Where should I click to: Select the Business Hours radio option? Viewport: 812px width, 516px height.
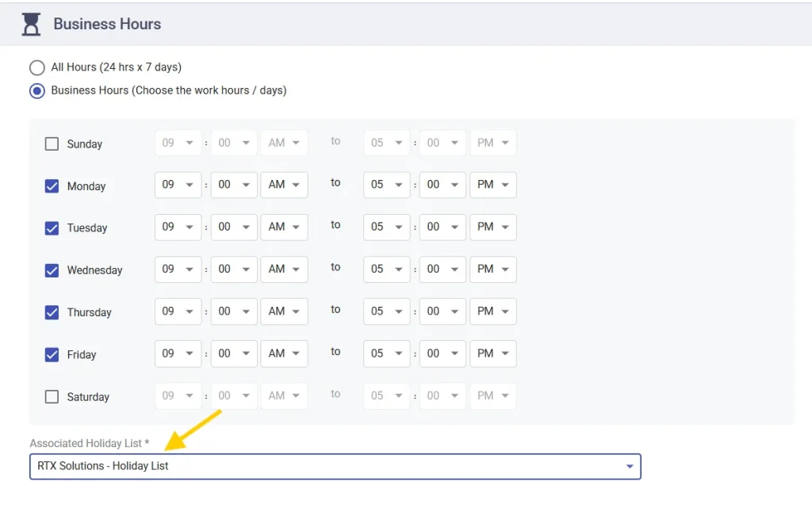click(x=37, y=91)
